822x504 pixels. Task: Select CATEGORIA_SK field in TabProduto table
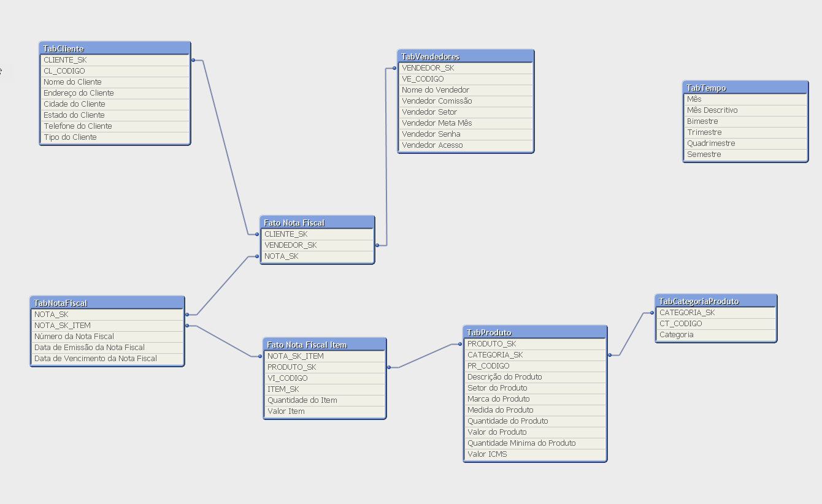(x=535, y=355)
